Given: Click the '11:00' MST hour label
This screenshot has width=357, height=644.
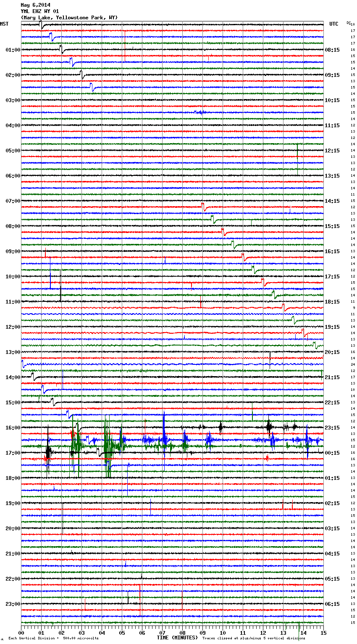Looking at the screenshot, I should (13, 302).
